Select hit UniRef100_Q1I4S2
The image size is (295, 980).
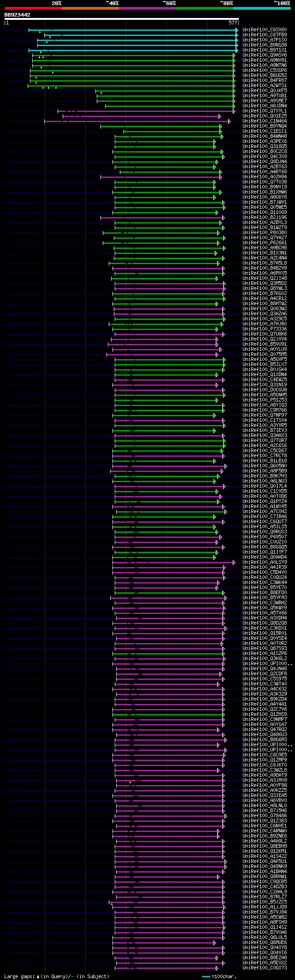tap(265, 927)
